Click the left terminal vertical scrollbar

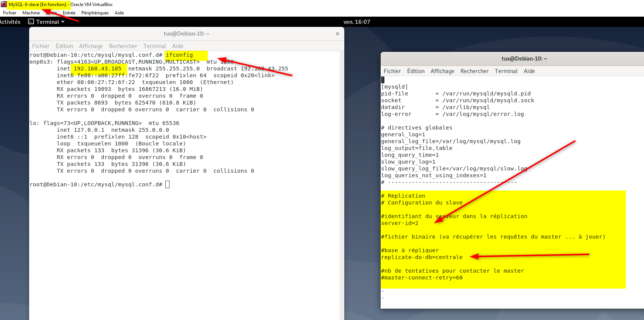[342, 186]
